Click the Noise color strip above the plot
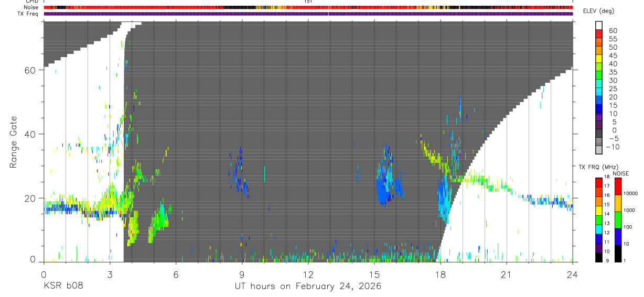The height and width of the screenshot is (297, 644). (x=308, y=8)
